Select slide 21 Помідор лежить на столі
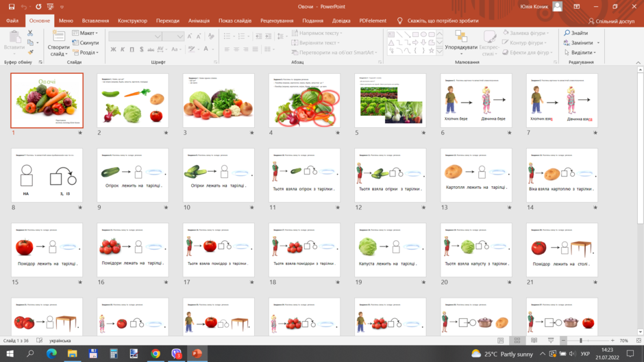644x362 pixels. coord(562,250)
